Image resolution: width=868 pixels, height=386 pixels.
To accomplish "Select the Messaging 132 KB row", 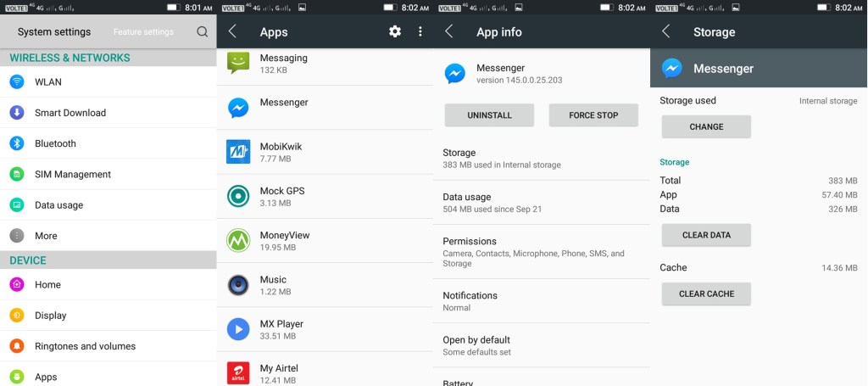I will point(325,66).
